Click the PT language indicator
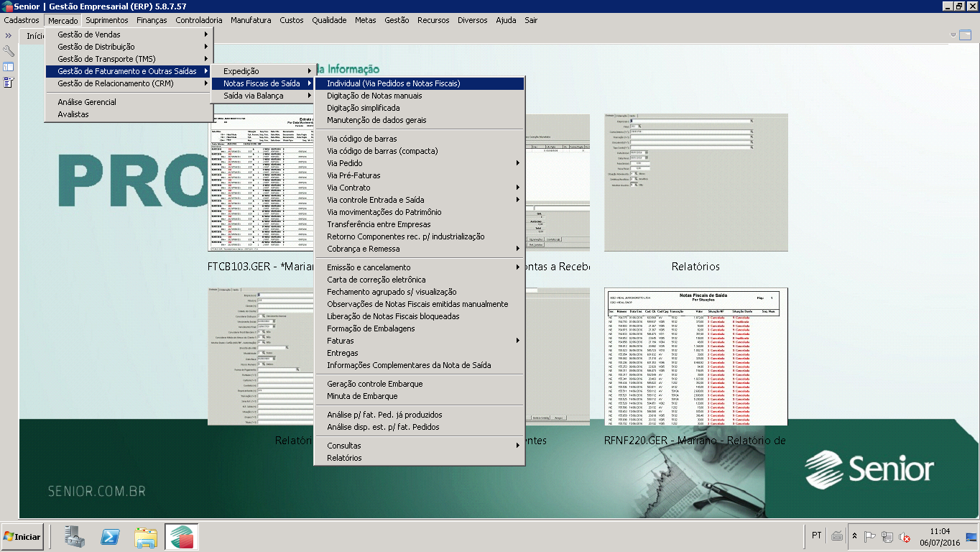The width and height of the screenshot is (980, 552). point(817,535)
